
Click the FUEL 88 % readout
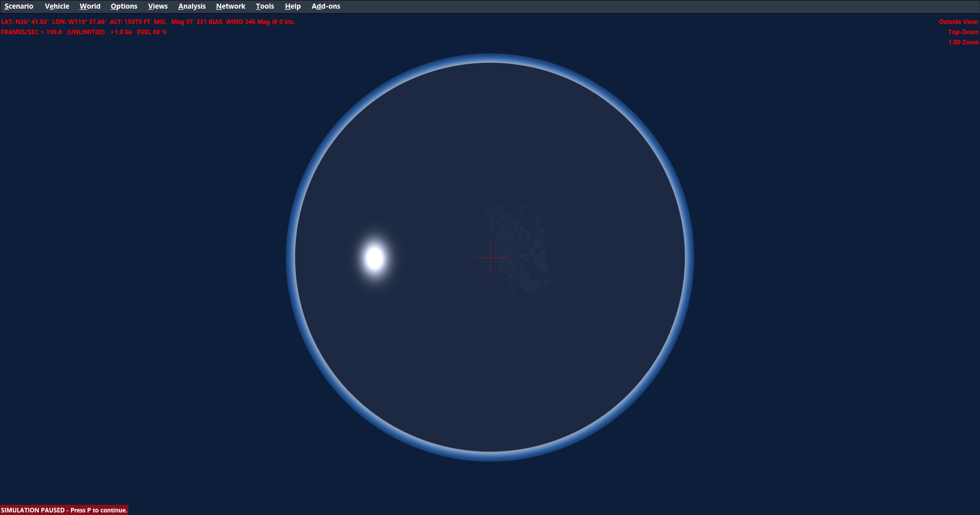tap(152, 32)
